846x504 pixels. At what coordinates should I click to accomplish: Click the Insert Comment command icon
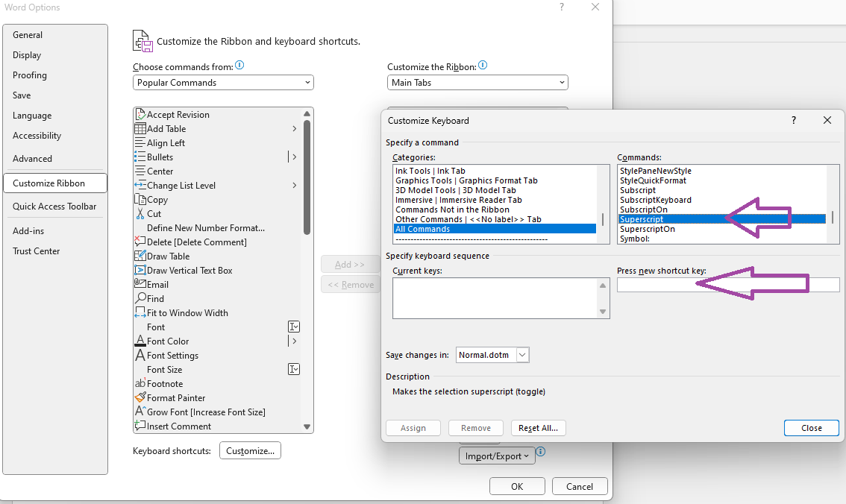click(141, 426)
